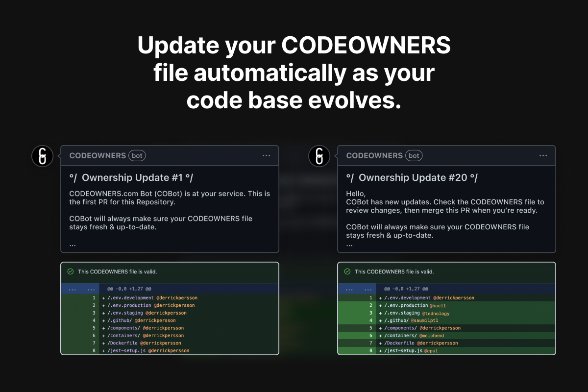This screenshot has width=588, height=392.
Task: Expand hidden lines via dots in right diff header
Action: (357, 289)
